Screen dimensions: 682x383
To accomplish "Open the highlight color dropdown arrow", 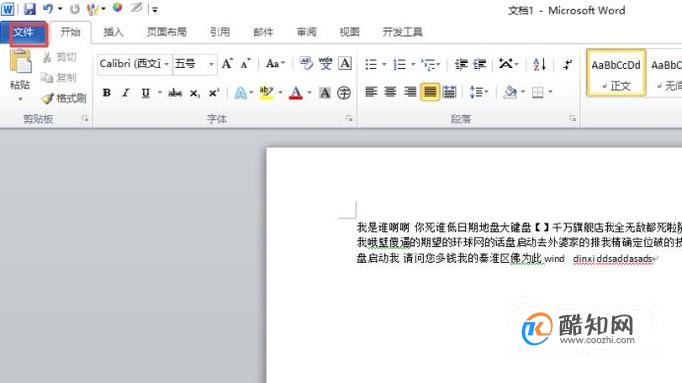I will tap(280, 93).
